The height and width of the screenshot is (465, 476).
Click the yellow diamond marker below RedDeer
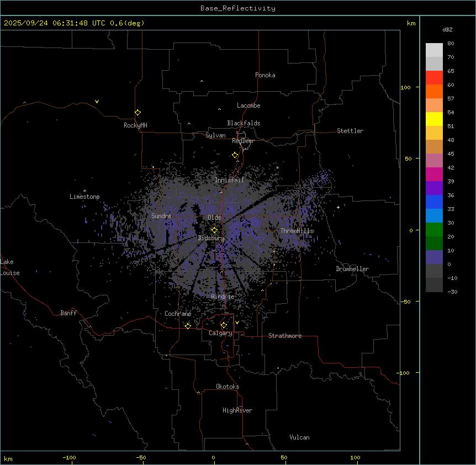tap(235, 155)
